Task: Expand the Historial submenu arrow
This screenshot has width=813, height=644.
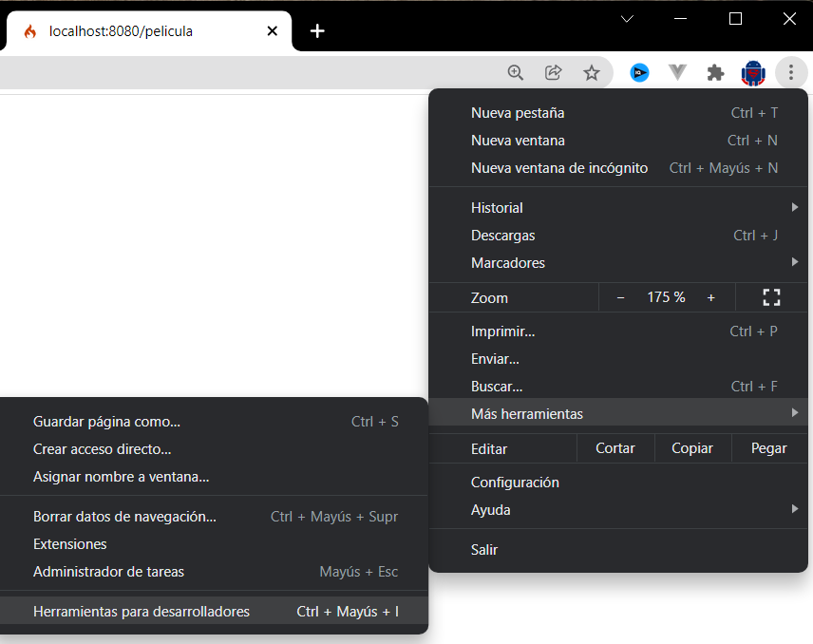Action: click(795, 207)
